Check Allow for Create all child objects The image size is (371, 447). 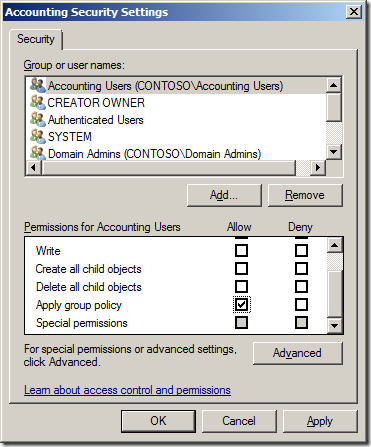click(x=241, y=268)
